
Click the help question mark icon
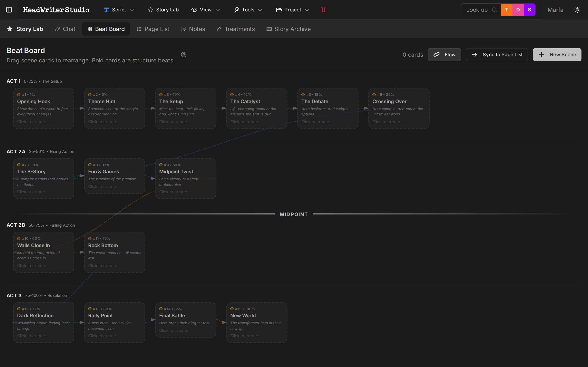(x=184, y=55)
